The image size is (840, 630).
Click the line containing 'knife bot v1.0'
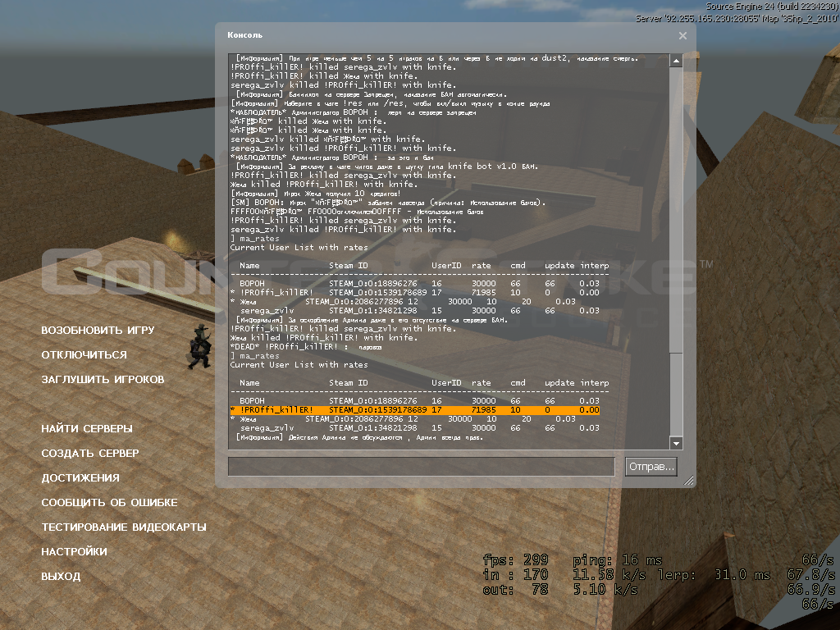pos(387,166)
